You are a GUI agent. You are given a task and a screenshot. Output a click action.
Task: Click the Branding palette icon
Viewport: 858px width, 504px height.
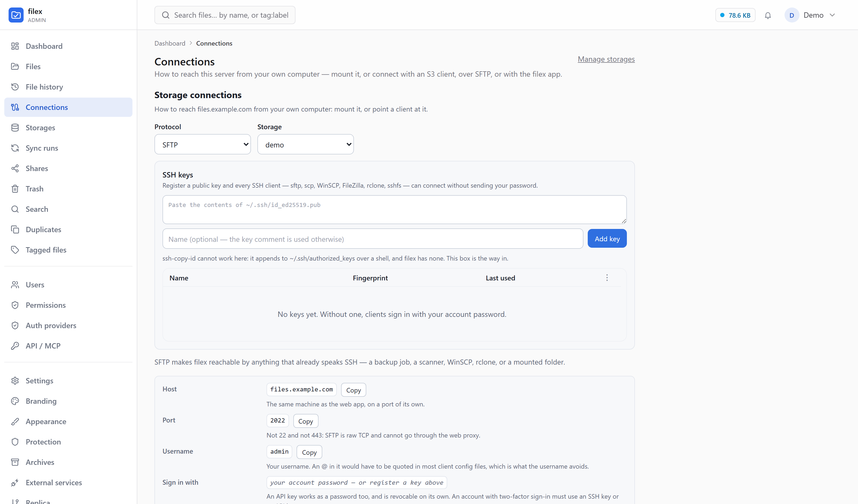point(15,401)
